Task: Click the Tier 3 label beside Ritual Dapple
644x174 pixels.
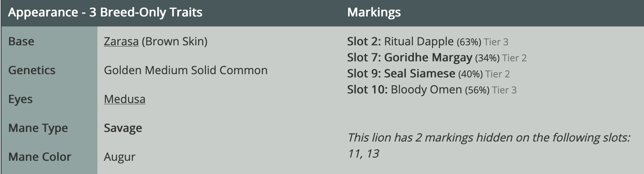Action: 496,42
